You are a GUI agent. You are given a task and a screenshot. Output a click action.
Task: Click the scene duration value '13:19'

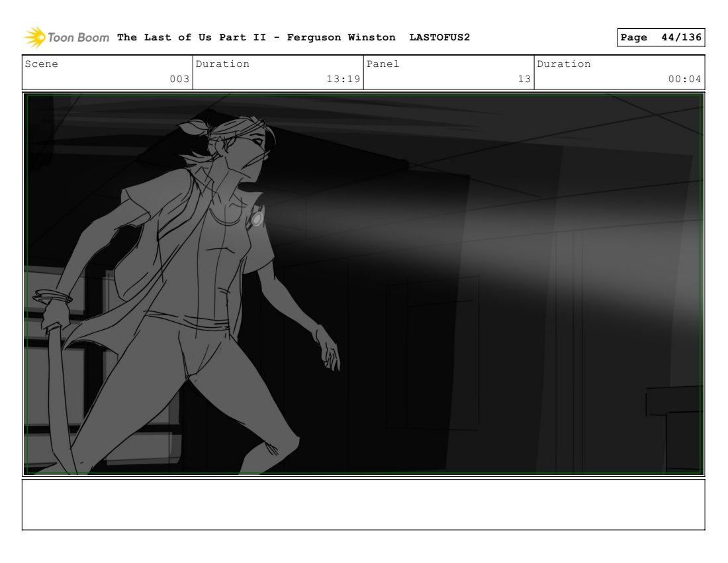[343, 79]
